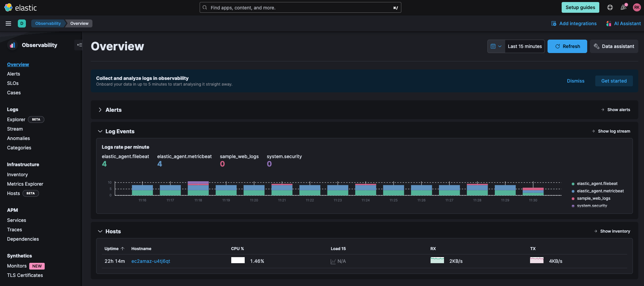
Task: Open the D space selector avatar
Action: [22, 23]
